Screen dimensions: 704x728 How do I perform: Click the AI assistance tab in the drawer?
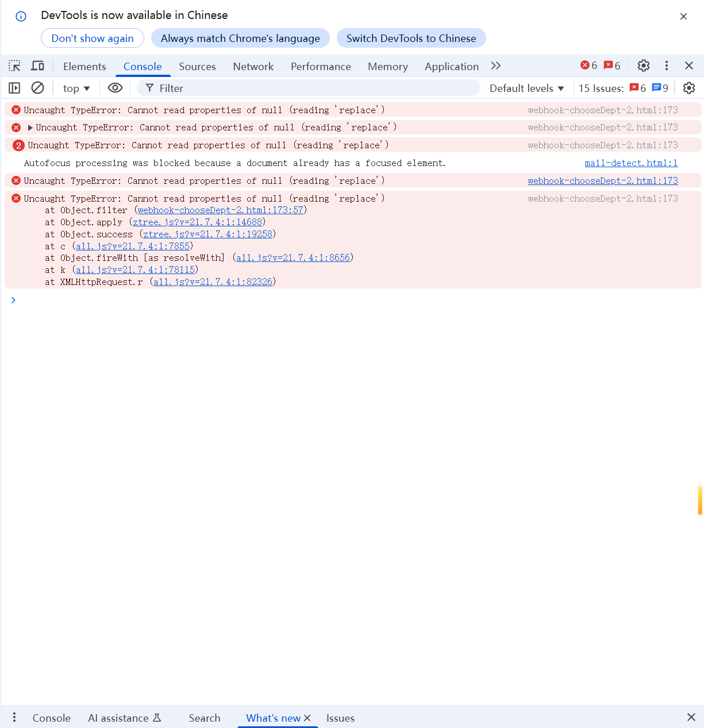click(x=125, y=718)
